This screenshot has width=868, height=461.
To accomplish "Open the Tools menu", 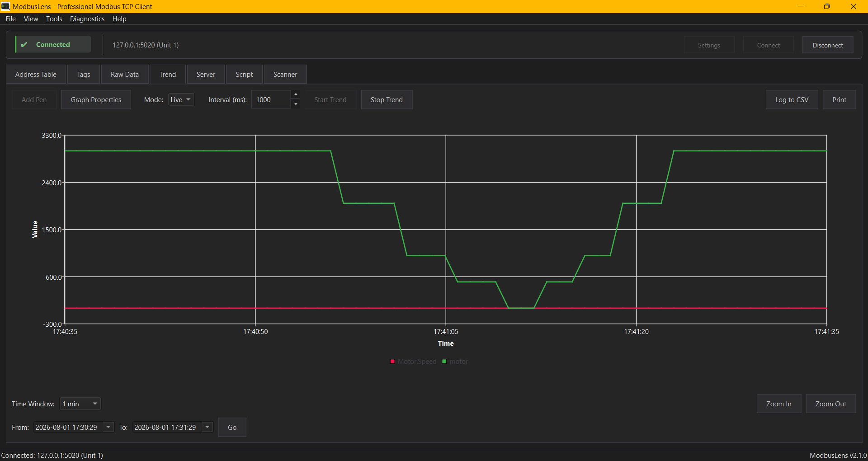I will point(54,19).
